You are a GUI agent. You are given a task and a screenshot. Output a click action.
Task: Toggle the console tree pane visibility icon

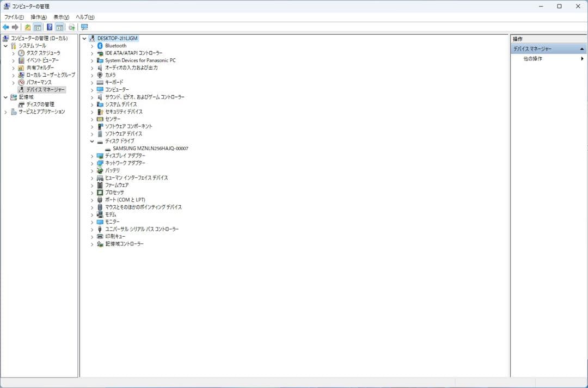pos(38,27)
